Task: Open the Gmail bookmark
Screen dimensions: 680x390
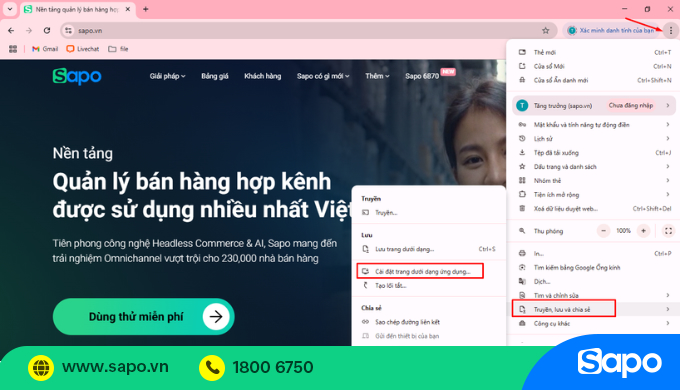Action: (45, 49)
